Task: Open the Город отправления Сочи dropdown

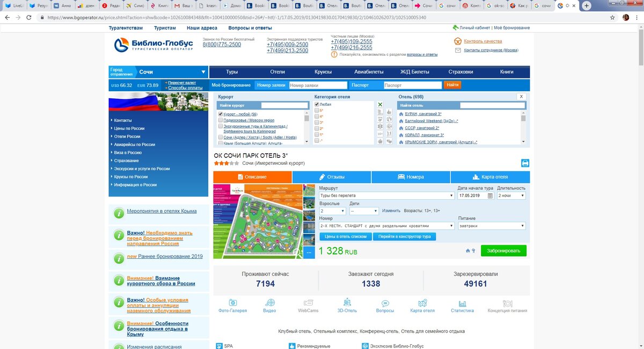Action: click(158, 72)
